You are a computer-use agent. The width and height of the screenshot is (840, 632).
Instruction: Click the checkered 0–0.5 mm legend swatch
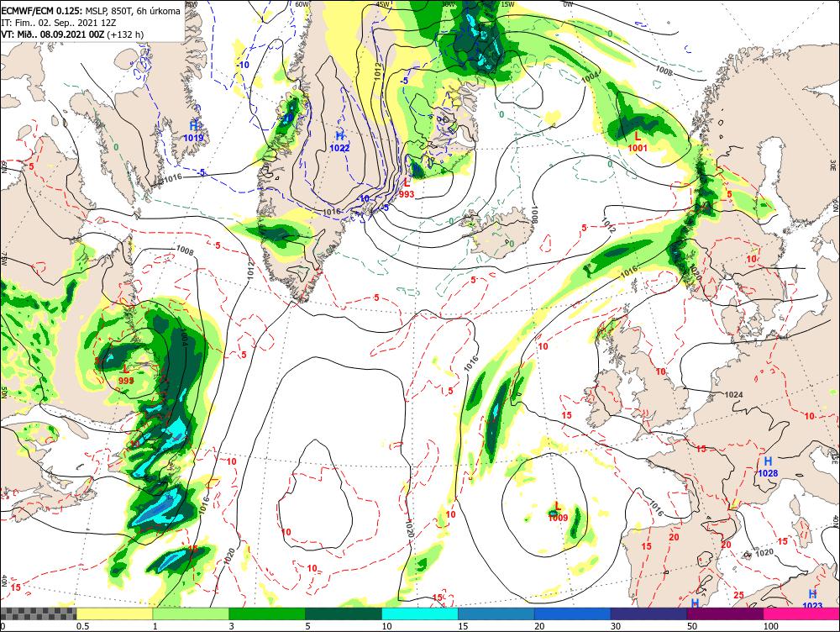tap(38, 614)
